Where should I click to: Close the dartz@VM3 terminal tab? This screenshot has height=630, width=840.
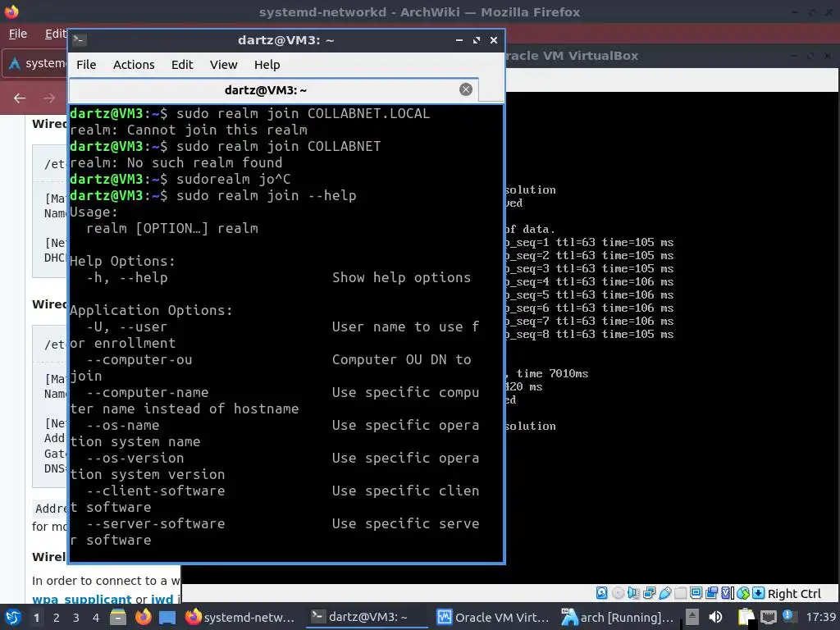pyautogui.click(x=466, y=89)
